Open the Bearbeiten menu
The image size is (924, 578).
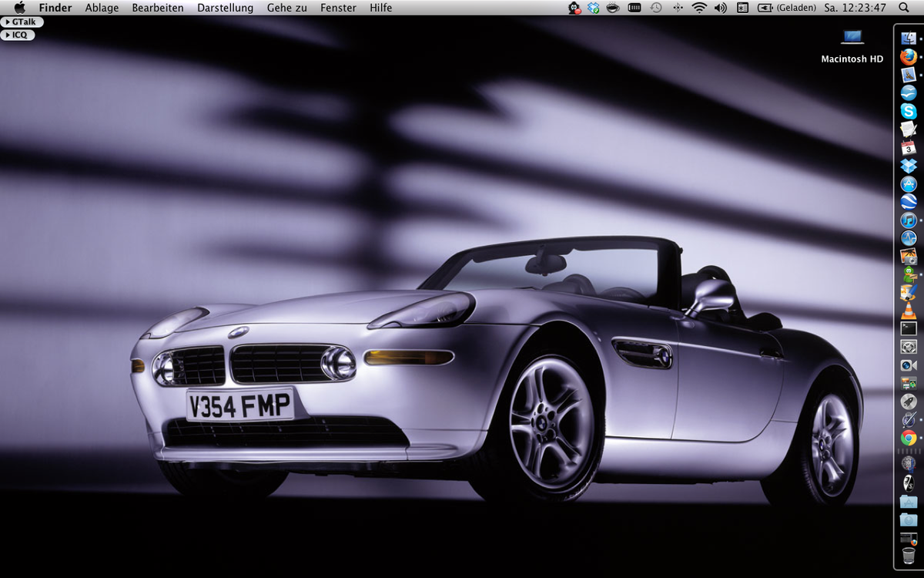click(x=158, y=8)
